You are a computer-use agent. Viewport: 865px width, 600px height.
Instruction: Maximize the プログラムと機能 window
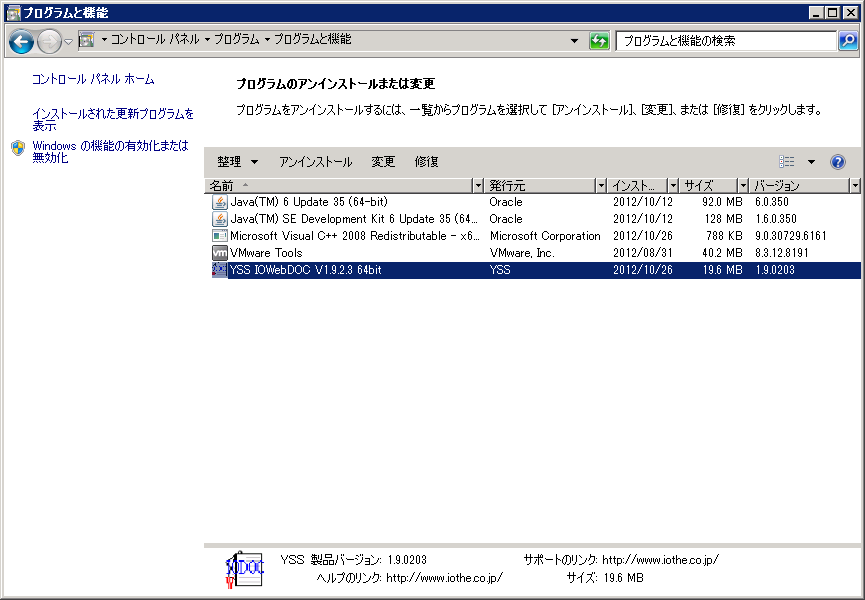pos(833,12)
